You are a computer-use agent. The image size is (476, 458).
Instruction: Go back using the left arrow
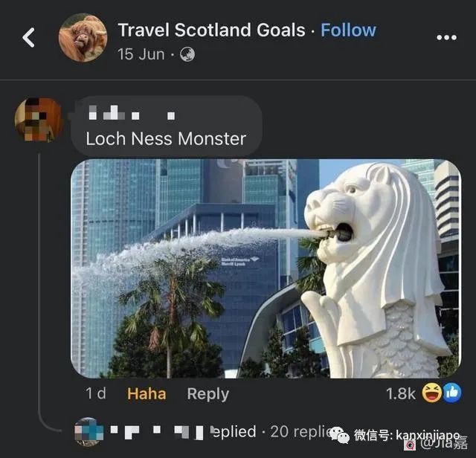pos(28,38)
